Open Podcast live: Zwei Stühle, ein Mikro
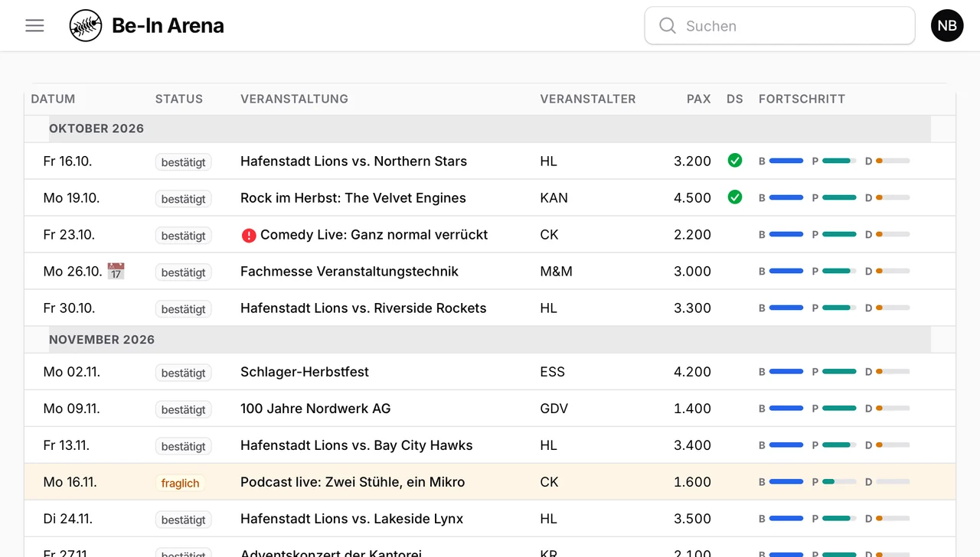980x557 pixels. [353, 482]
